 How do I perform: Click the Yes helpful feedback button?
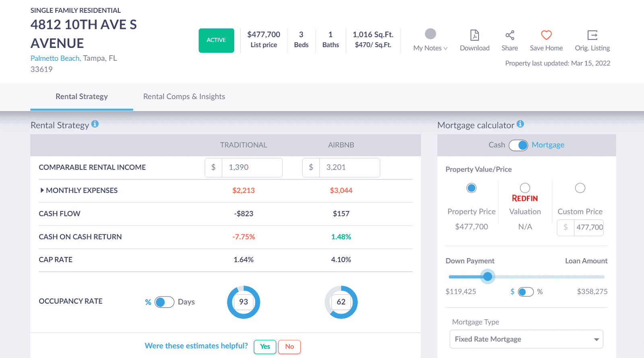(x=265, y=347)
